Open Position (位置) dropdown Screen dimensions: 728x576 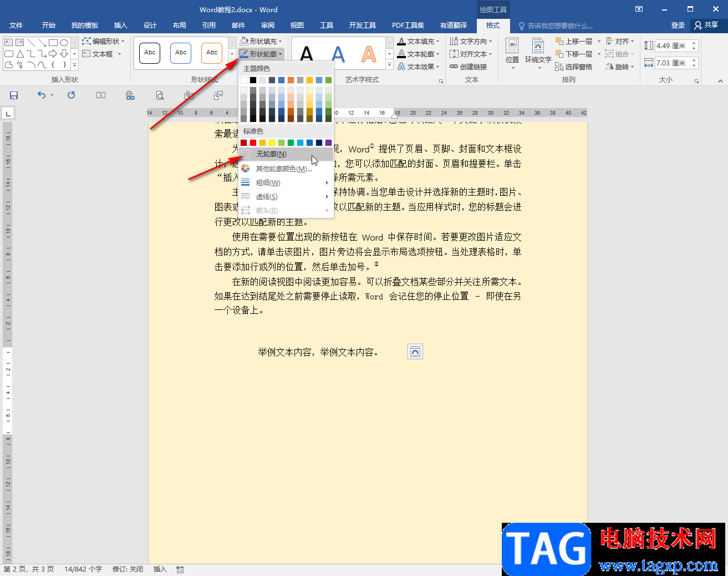[x=512, y=54]
